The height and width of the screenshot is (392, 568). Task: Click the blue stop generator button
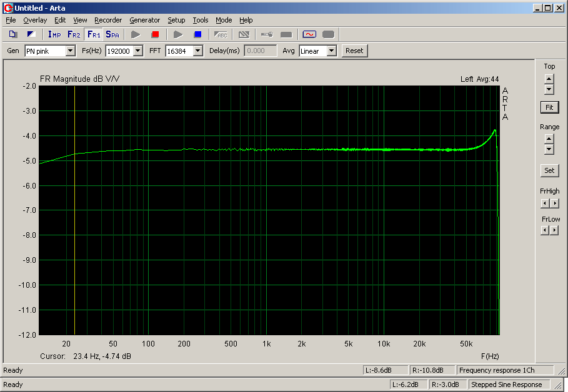[197, 34]
